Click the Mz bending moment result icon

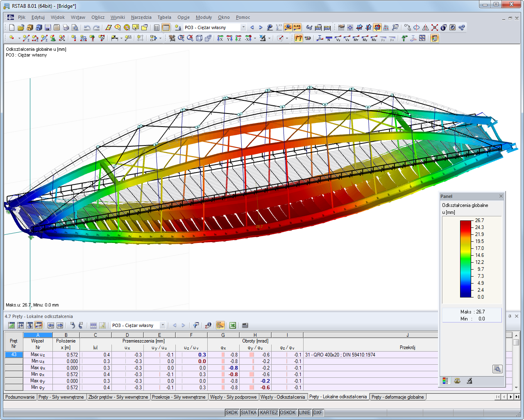click(x=374, y=38)
